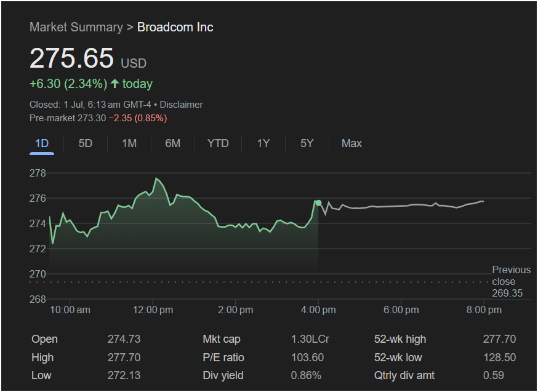Click the 277.70 value in the 52-wk high row
This screenshot has height=392, width=538.
click(500, 339)
